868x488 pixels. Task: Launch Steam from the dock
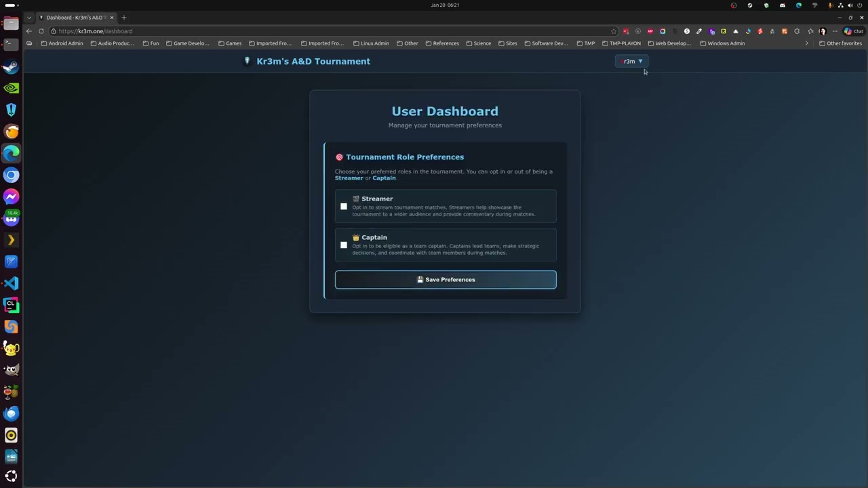(11, 66)
